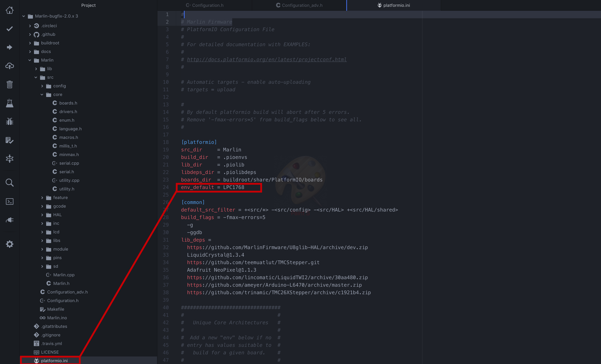Open boards.h in the project tree

(68, 103)
